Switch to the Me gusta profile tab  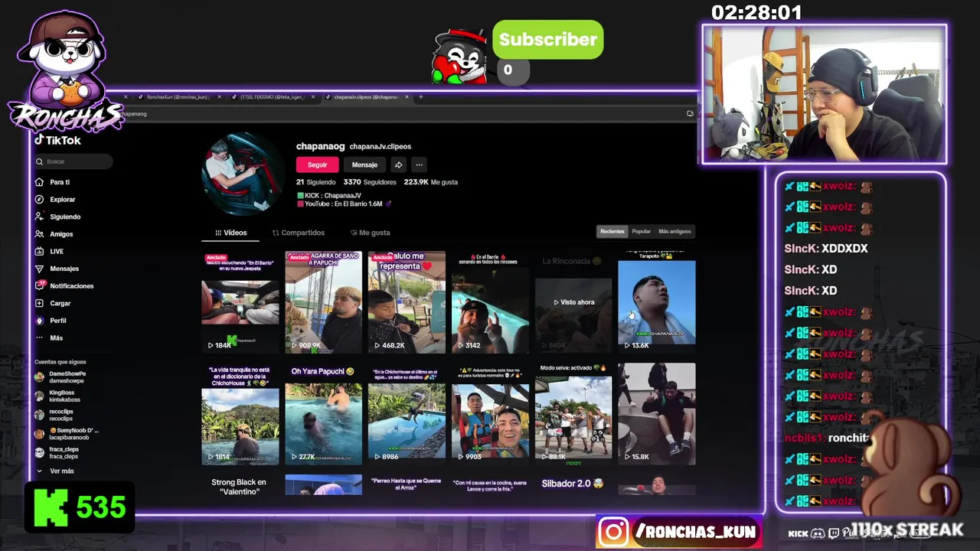pos(370,233)
